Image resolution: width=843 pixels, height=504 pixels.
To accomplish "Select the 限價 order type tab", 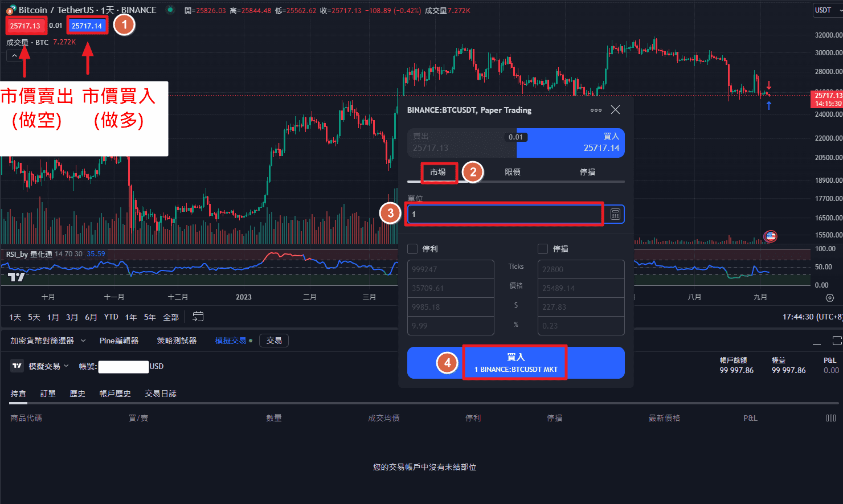I will coord(513,172).
